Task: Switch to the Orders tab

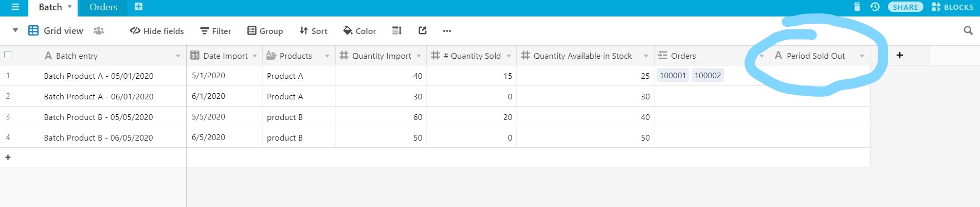Action: click(x=103, y=7)
